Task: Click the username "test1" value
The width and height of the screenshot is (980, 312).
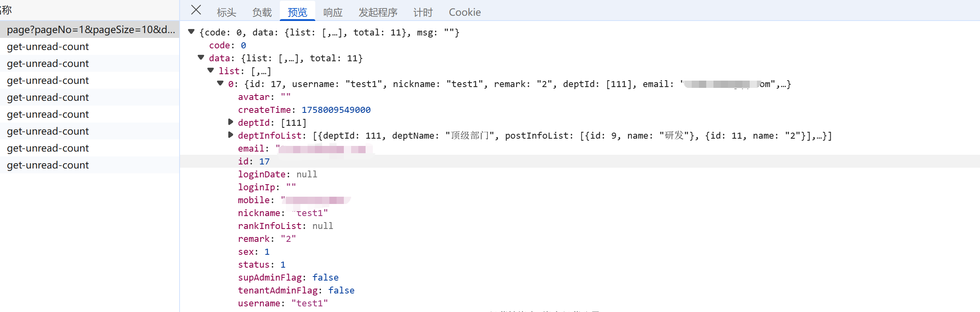Action: coord(310,303)
